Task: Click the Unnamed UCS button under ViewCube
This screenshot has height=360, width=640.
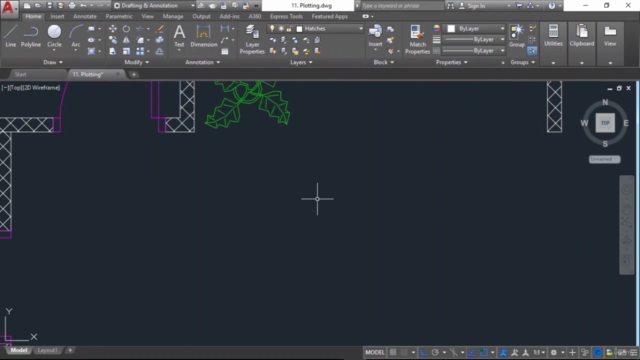Action: click(604, 159)
